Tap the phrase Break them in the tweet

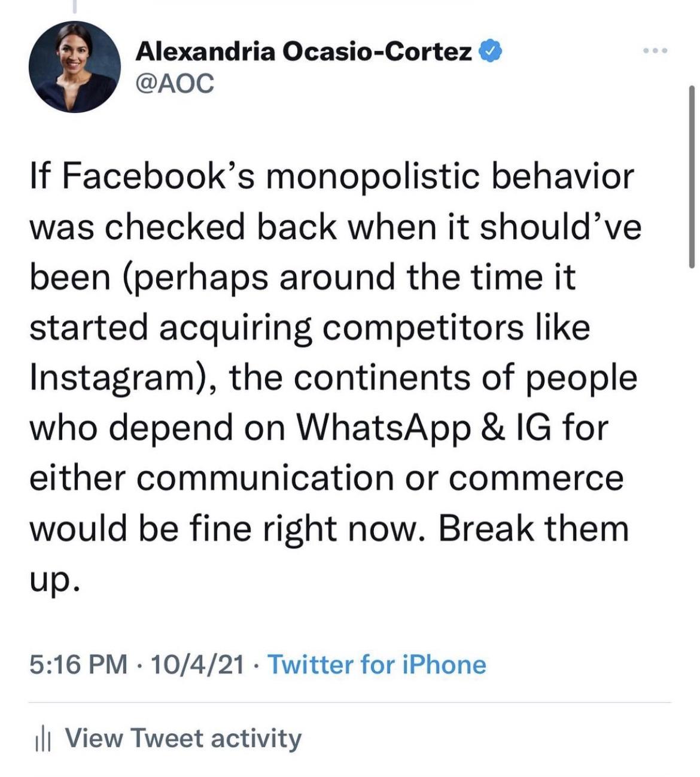click(x=534, y=529)
